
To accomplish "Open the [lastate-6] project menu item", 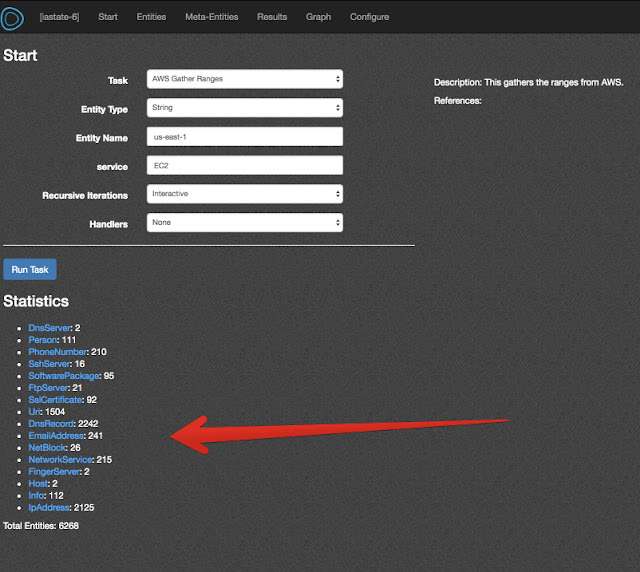I will point(60,17).
